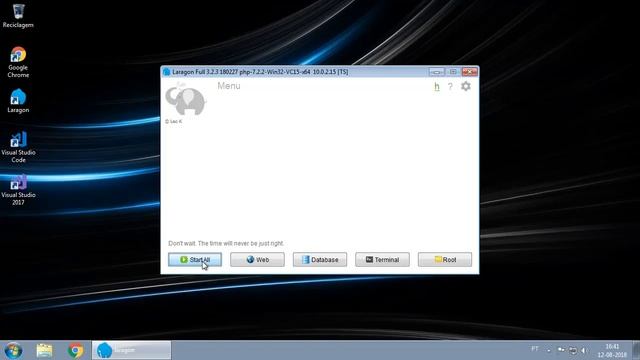Image resolution: width=640 pixels, height=360 pixels.
Task: Click the underlined h hosts icon
Action: point(437,87)
